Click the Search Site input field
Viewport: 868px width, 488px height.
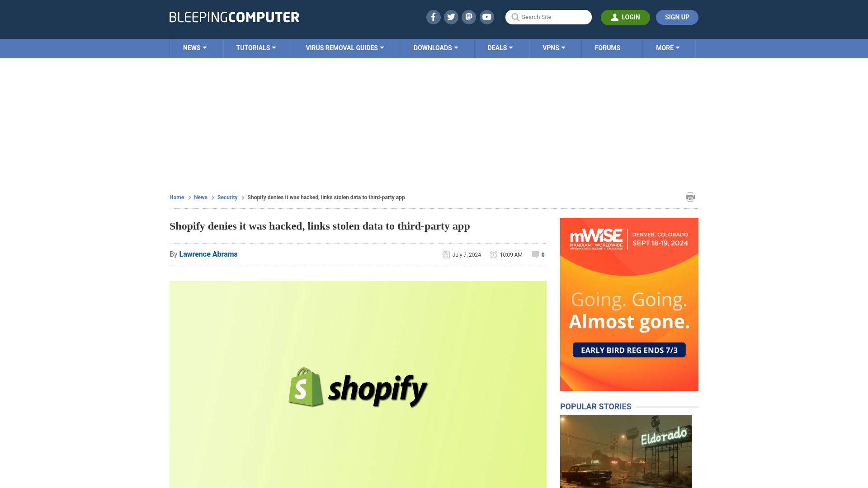[x=548, y=17]
